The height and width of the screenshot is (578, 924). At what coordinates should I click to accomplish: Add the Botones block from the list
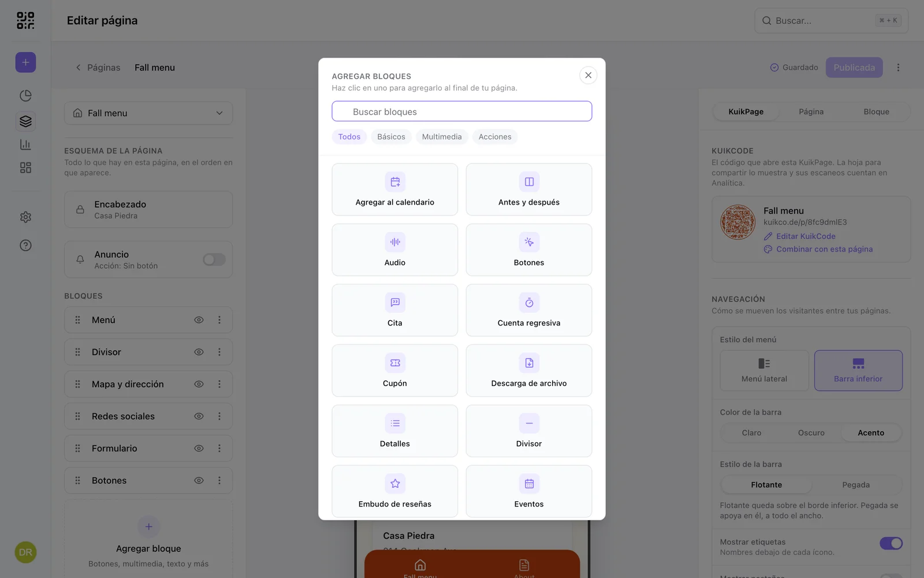click(x=529, y=250)
